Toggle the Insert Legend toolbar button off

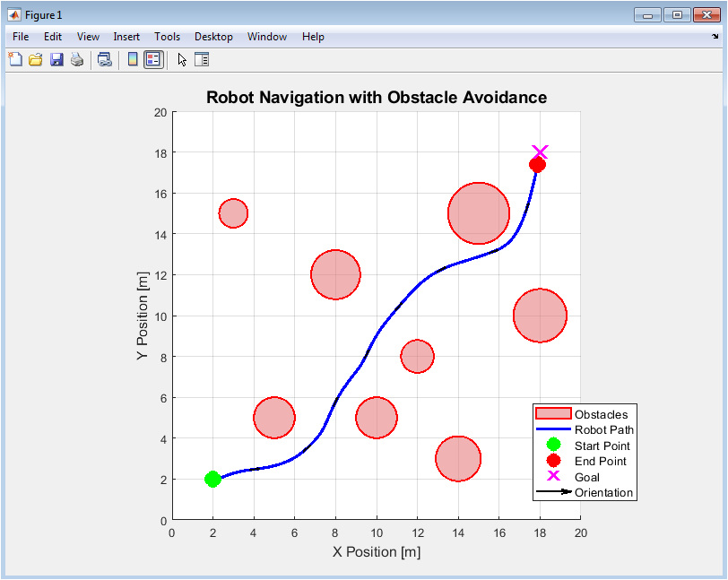[153, 60]
